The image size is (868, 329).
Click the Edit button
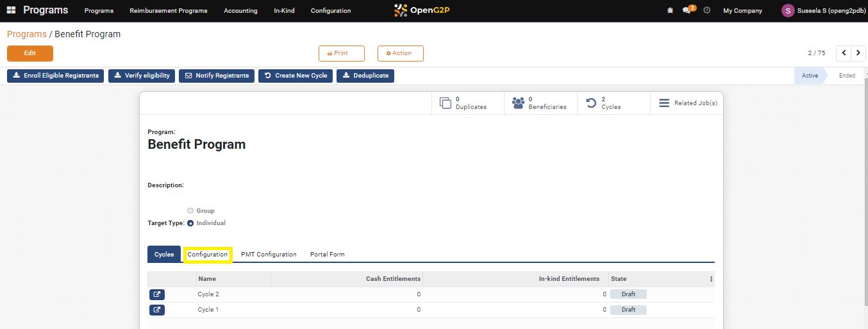coord(30,53)
